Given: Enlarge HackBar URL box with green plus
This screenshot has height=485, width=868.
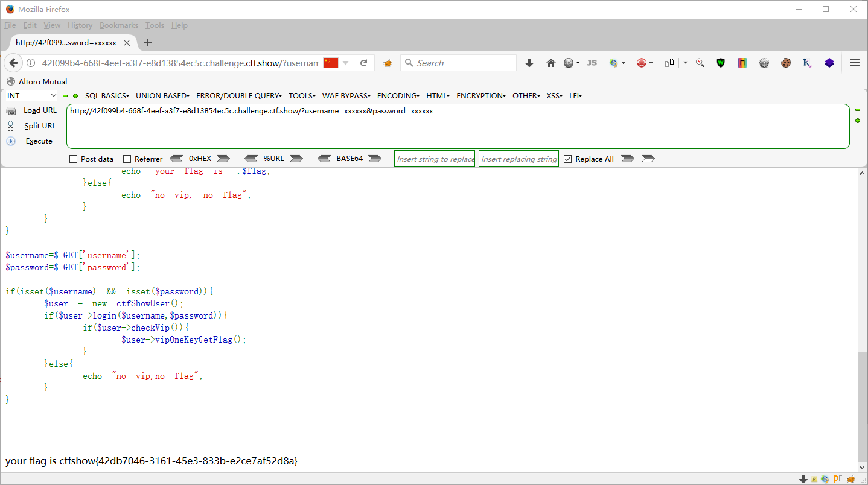Looking at the screenshot, I should 857,121.
